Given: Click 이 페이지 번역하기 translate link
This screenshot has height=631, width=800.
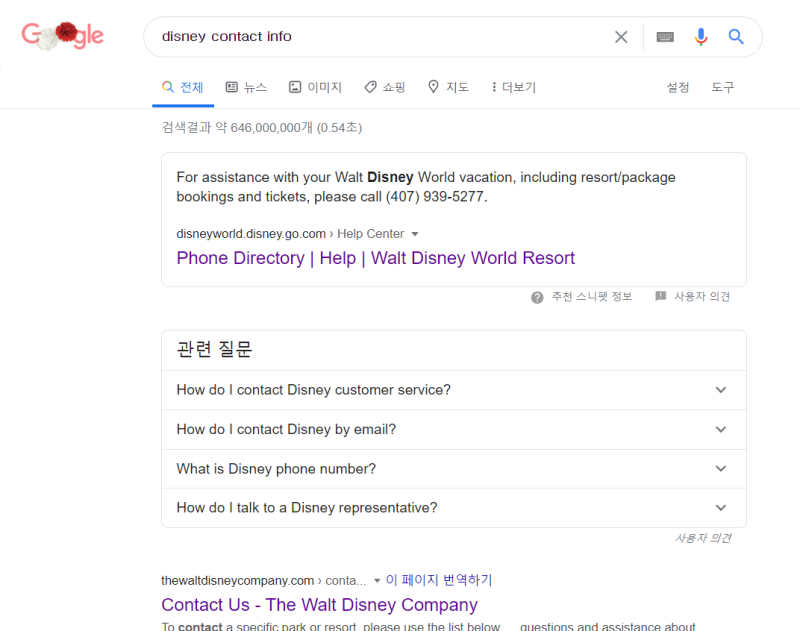Looking at the screenshot, I should (x=439, y=580).
